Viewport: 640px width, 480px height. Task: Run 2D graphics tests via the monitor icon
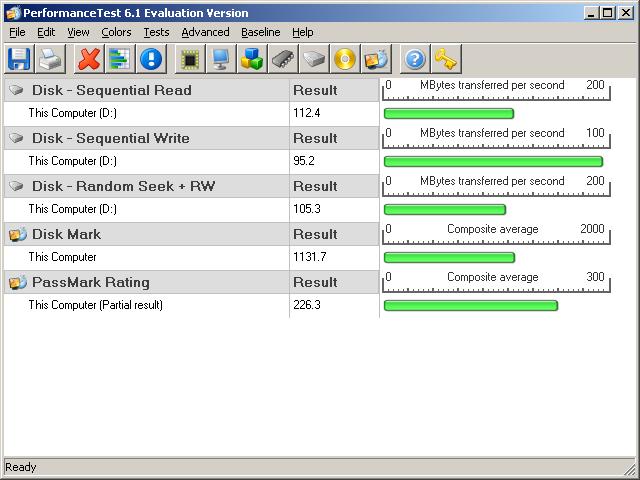pos(221,60)
